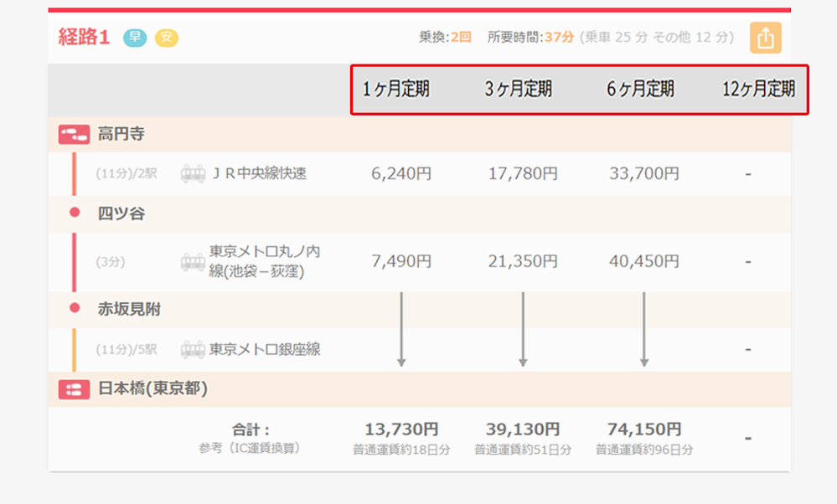Click the 13,730円 total fare amount
Screen dimensions: 837x504
(400, 429)
